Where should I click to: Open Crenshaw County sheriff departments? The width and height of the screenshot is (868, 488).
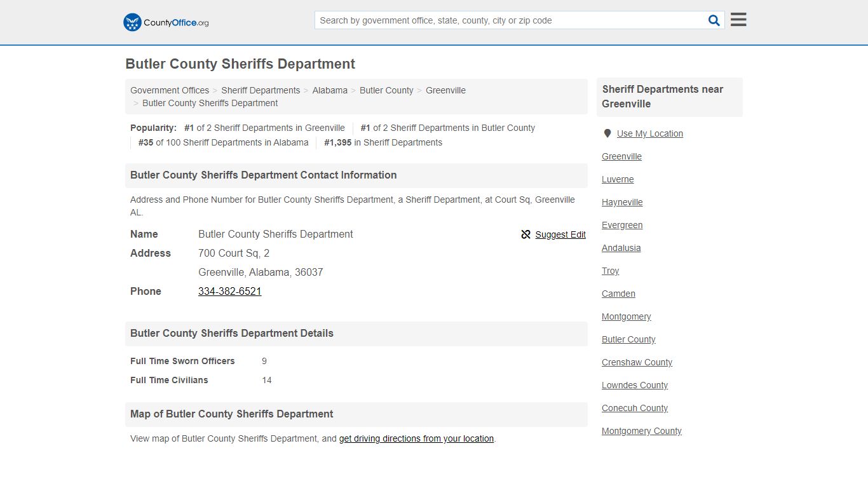pyautogui.click(x=637, y=362)
